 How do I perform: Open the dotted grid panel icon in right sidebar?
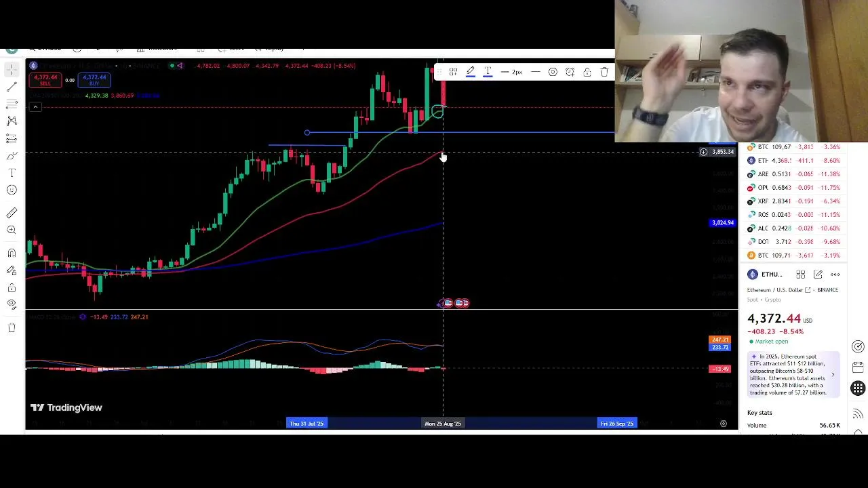[x=859, y=388]
